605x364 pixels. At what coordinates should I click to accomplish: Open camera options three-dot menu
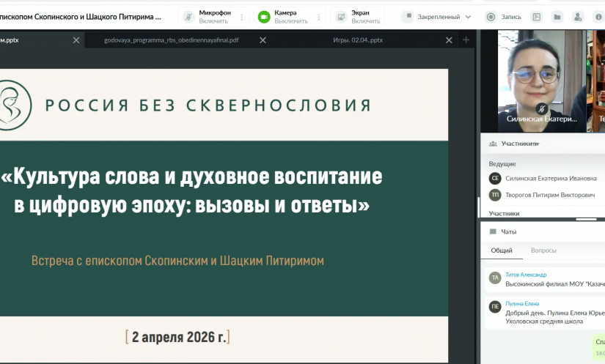pyautogui.click(x=319, y=17)
